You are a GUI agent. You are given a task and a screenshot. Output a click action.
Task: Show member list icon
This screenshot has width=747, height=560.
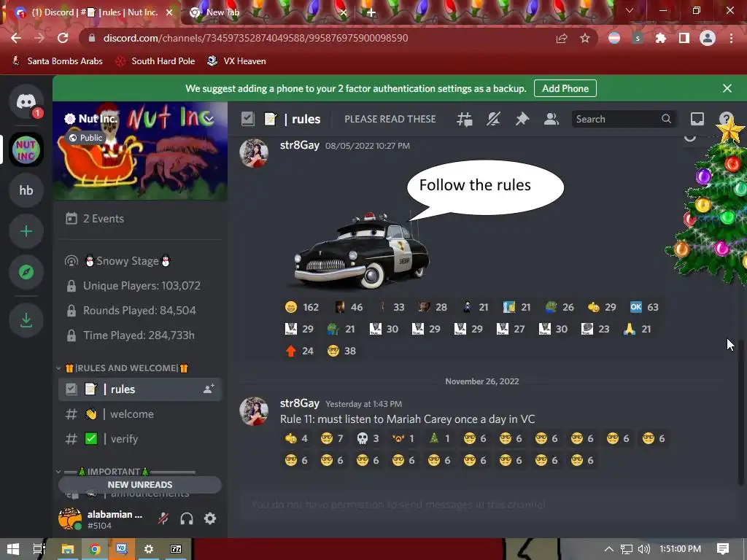[551, 119]
